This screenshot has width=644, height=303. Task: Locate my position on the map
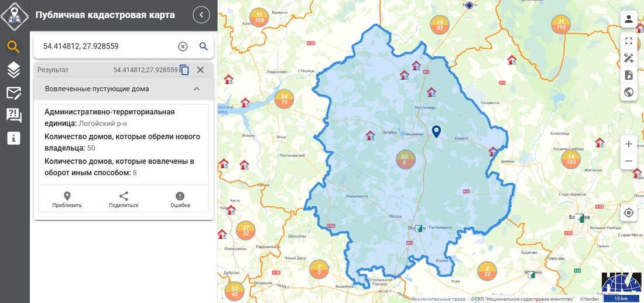point(629,213)
